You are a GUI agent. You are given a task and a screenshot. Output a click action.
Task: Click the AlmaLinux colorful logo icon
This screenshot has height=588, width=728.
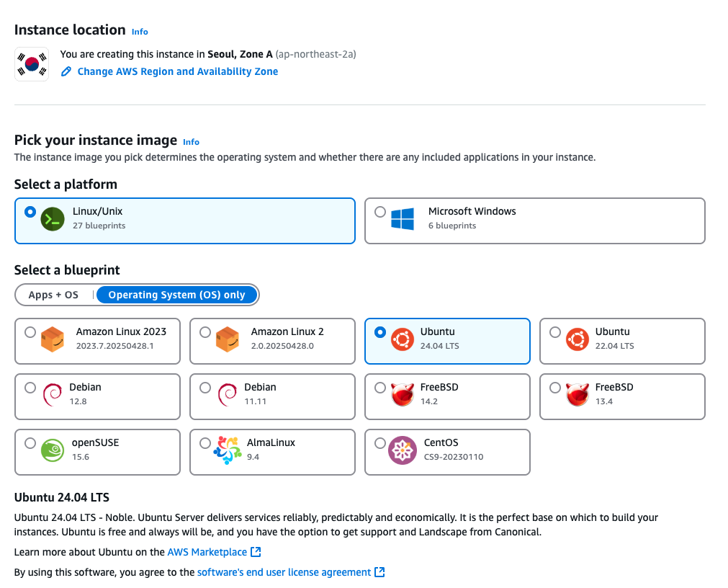click(x=228, y=450)
